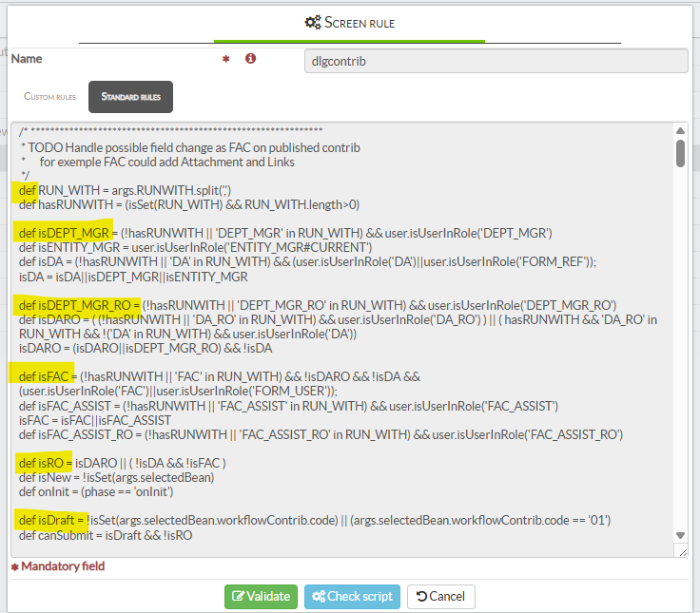Focus the Name field containing dlgcontrib
The height and width of the screenshot is (613, 700).
[x=496, y=60]
